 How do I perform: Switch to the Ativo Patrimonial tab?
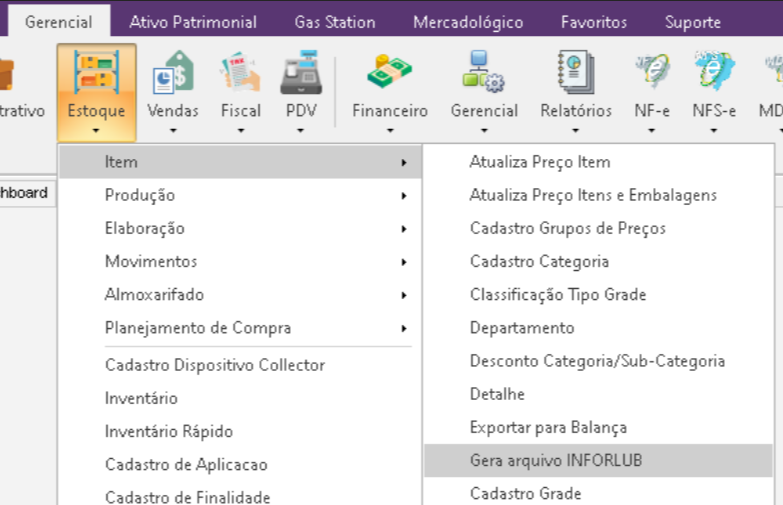(193, 22)
